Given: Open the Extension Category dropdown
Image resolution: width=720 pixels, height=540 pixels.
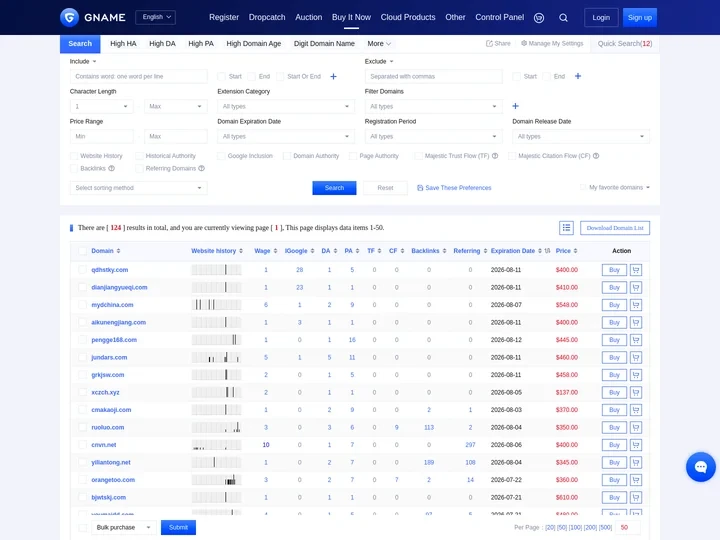Looking at the screenshot, I should coord(285,106).
